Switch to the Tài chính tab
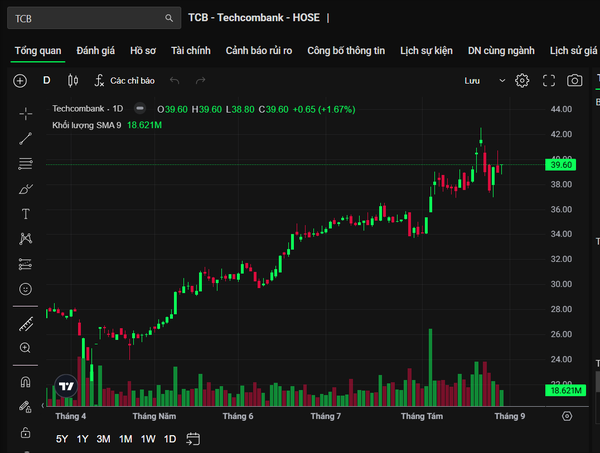600x453 pixels. (x=191, y=51)
